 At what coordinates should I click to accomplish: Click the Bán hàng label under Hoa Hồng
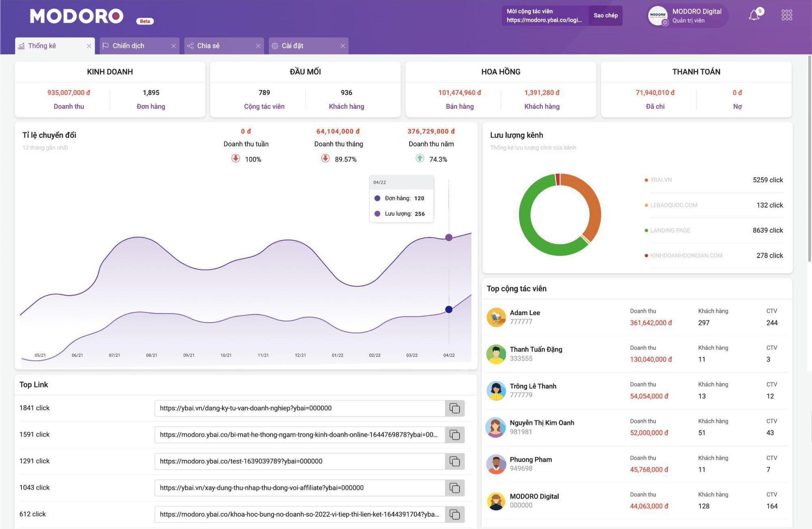pyautogui.click(x=460, y=106)
